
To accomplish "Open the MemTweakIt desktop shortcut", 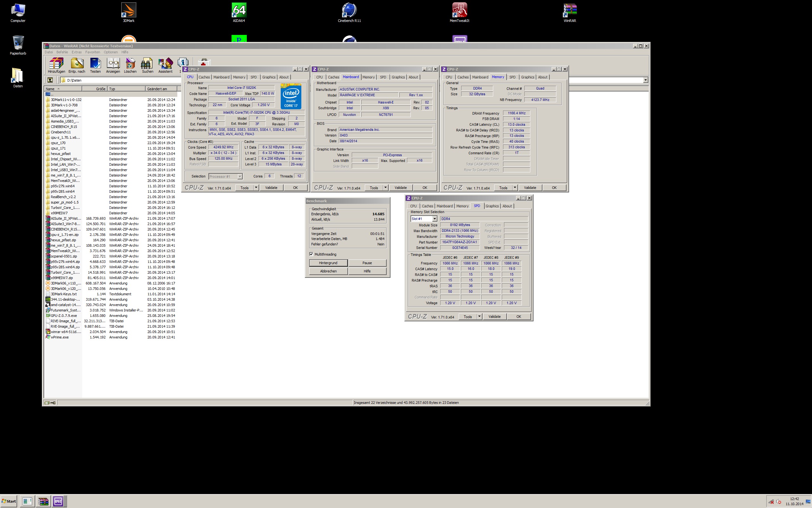I will point(459,13).
